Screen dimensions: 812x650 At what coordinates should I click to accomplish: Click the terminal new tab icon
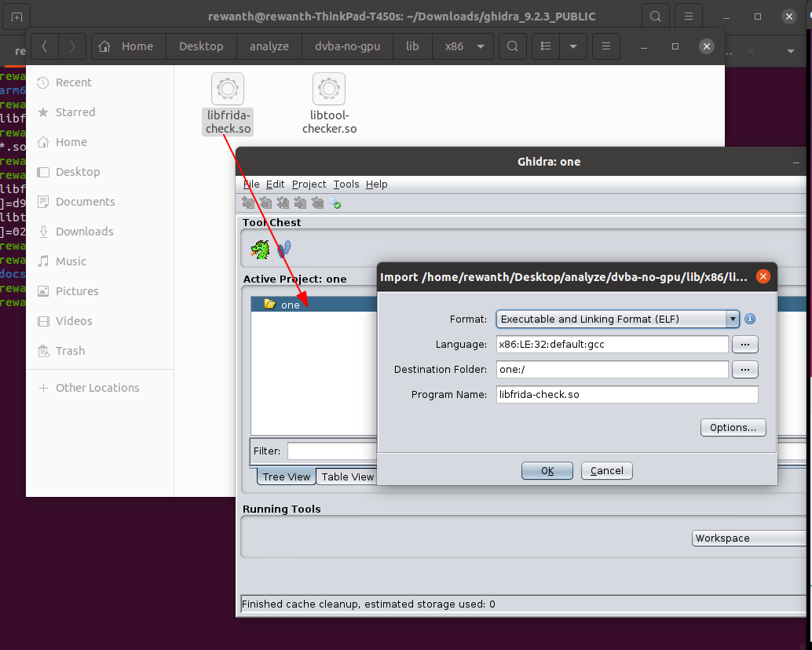point(16,16)
